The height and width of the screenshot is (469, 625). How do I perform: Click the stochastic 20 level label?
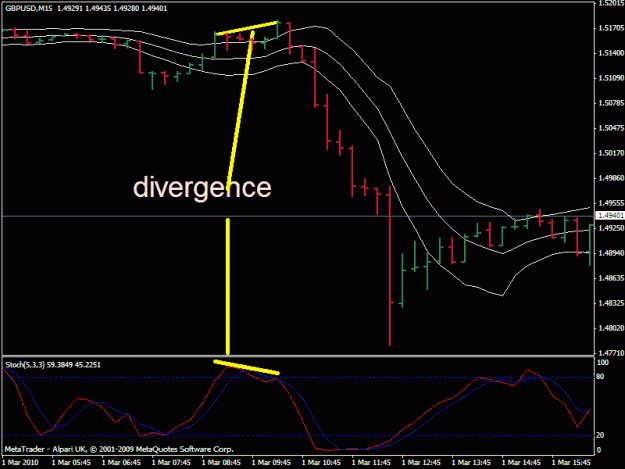600,435
